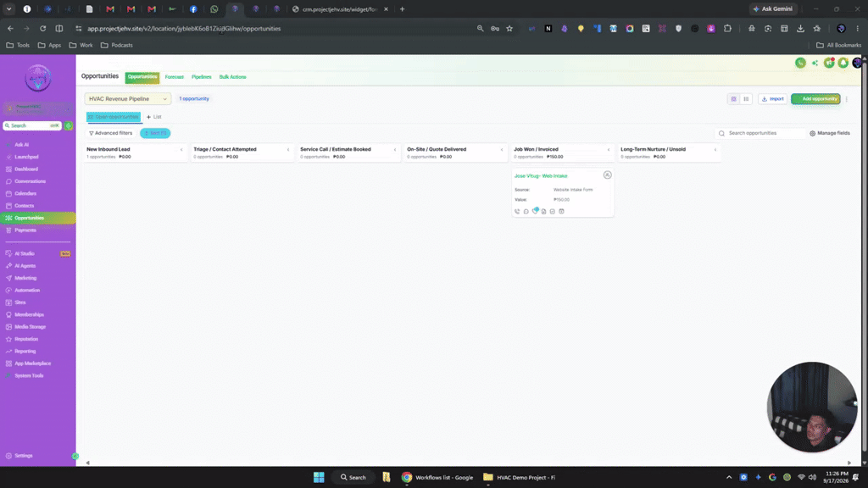Image resolution: width=868 pixels, height=488 pixels.
Task: Open Contacts in the sidebar
Action: (24, 205)
